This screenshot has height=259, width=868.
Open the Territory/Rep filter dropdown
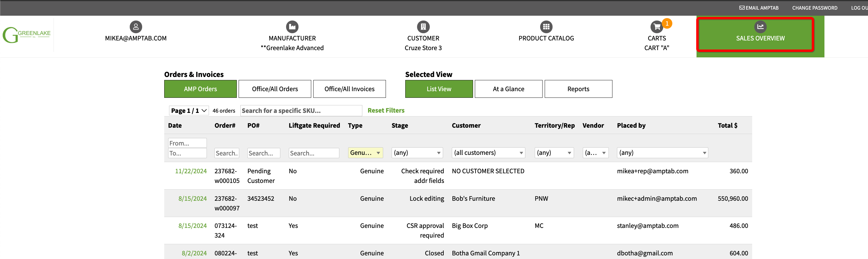click(554, 153)
